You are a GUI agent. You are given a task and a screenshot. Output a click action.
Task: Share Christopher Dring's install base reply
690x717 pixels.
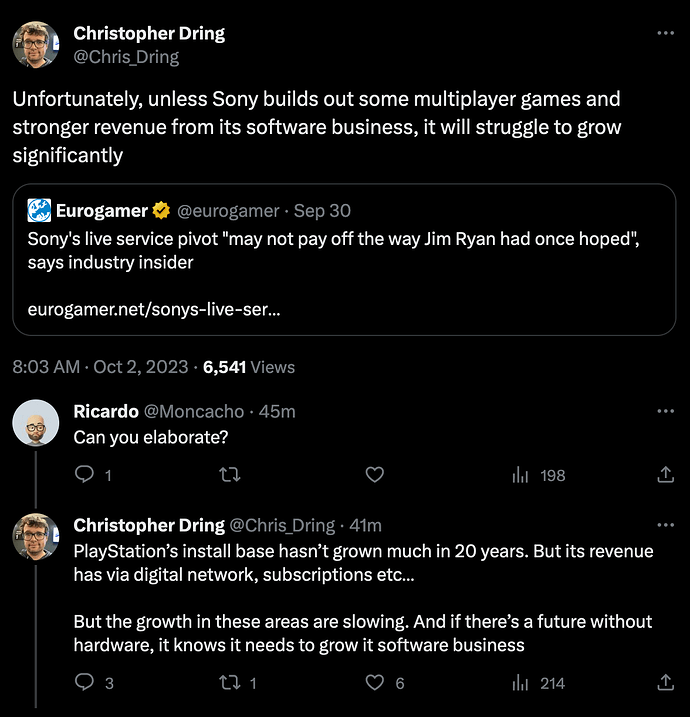tap(665, 682)
